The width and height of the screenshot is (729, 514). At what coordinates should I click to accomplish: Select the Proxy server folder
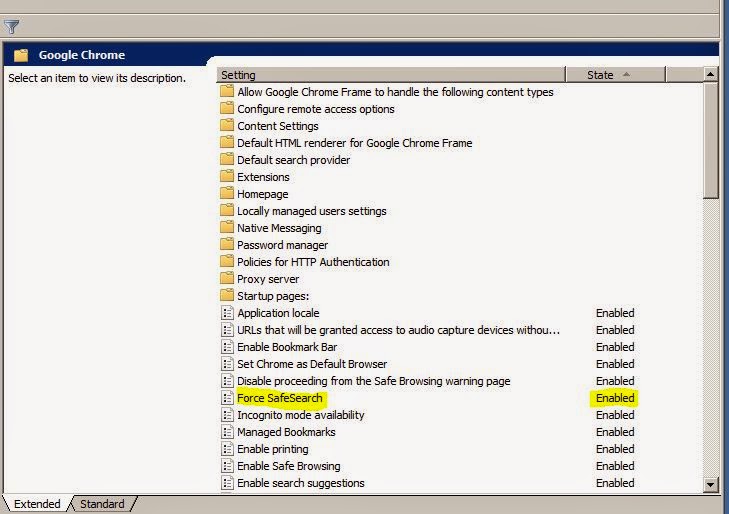pyautogui.click(x=268, y=279)
